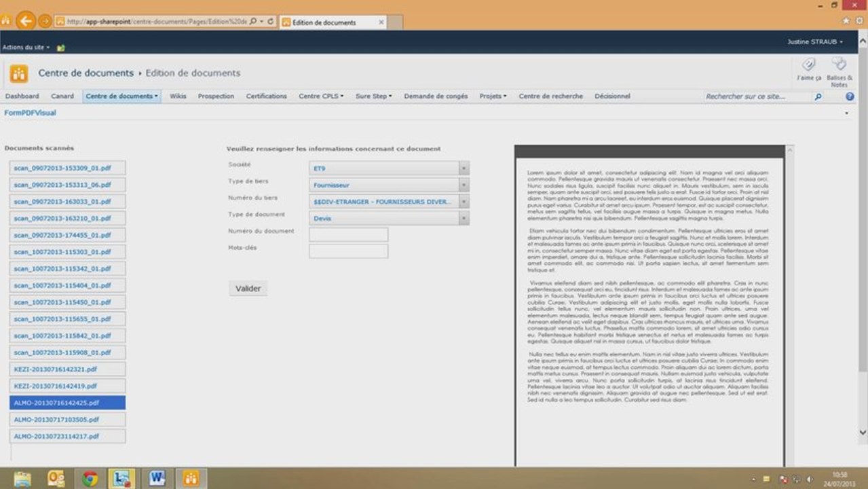Open Word from the taskbar
The image size is (868, 489).
pos(157,479)
